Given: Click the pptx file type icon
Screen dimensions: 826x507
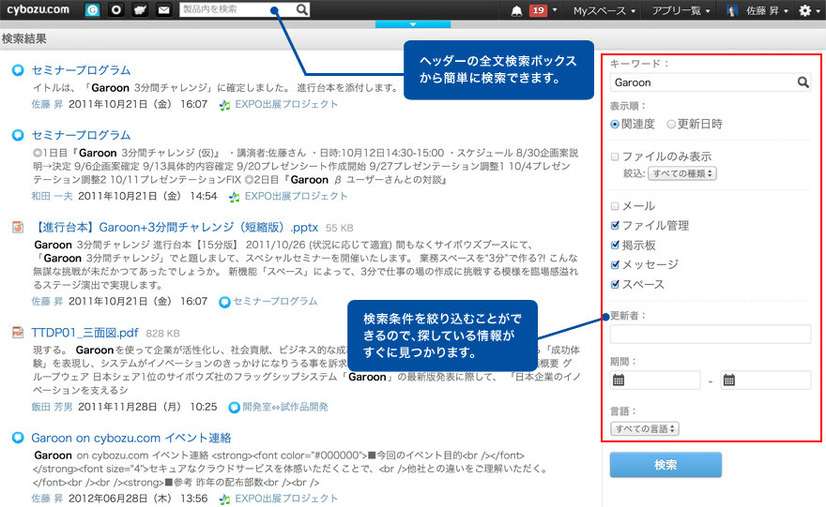Looking at the screenshot, I should [x=18, y=227].
